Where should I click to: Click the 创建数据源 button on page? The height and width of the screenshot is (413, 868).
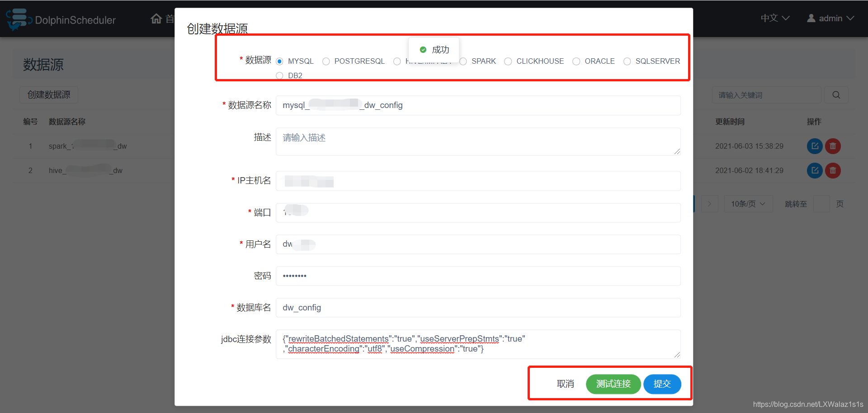point(49,95)
